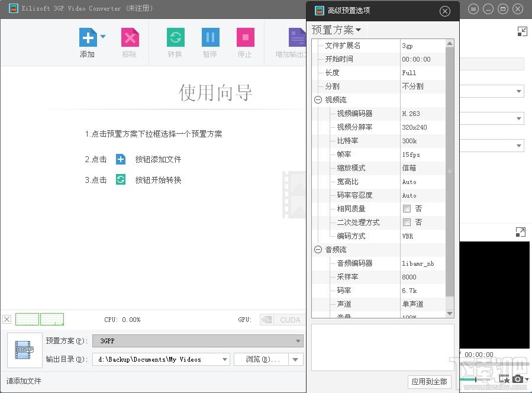Click the description text box below preset list
The image size is (532, 393).
coord(383,347)
